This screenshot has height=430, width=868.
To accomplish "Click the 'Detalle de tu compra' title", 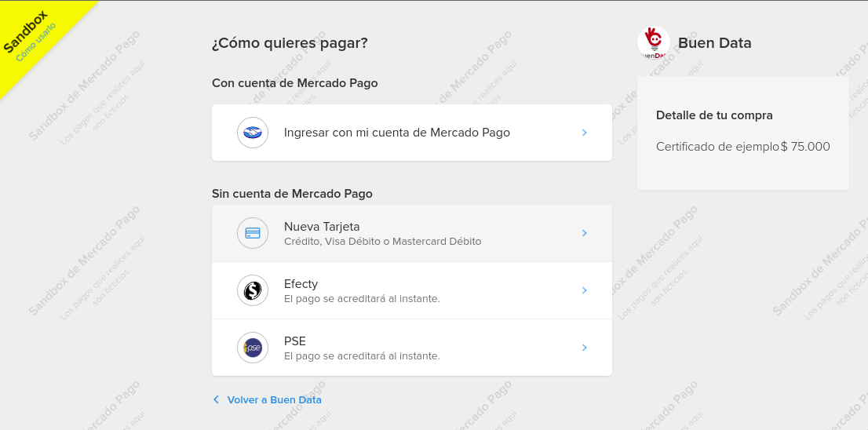I will pyautogui.click(x=714, y=115).
